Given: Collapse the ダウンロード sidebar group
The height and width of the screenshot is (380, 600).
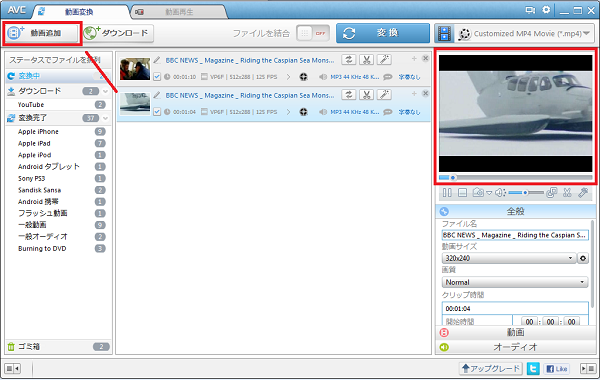Looking at the screenshot, I should point(106,91).
